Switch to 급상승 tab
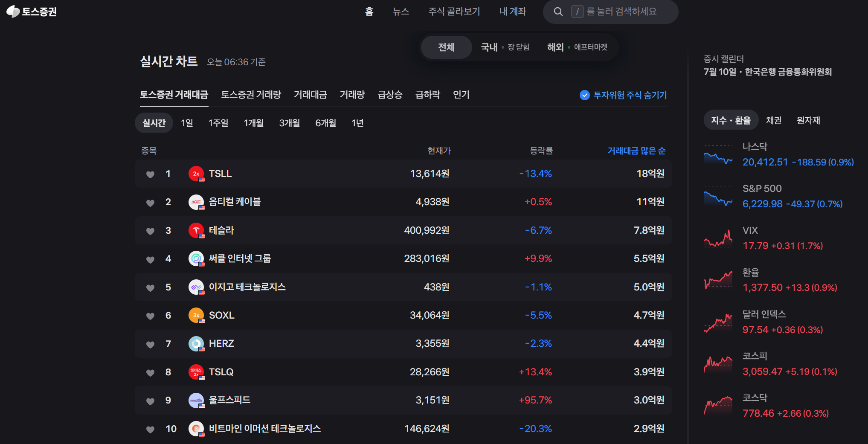868x444 pixels. pyautogui.click(x=390, y=95)
